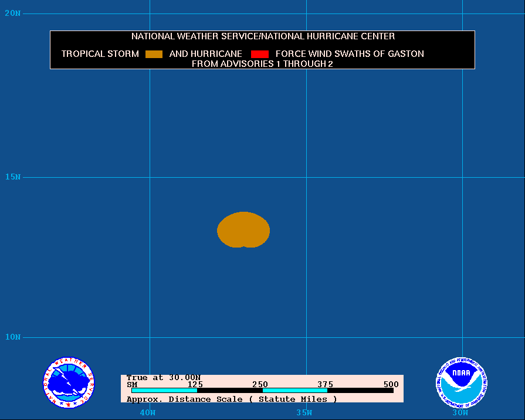Click 'FORCE WIND SWATHS OF GASTON' text
Viewport: 525px width, 420px height.
(x=350, y=54)
